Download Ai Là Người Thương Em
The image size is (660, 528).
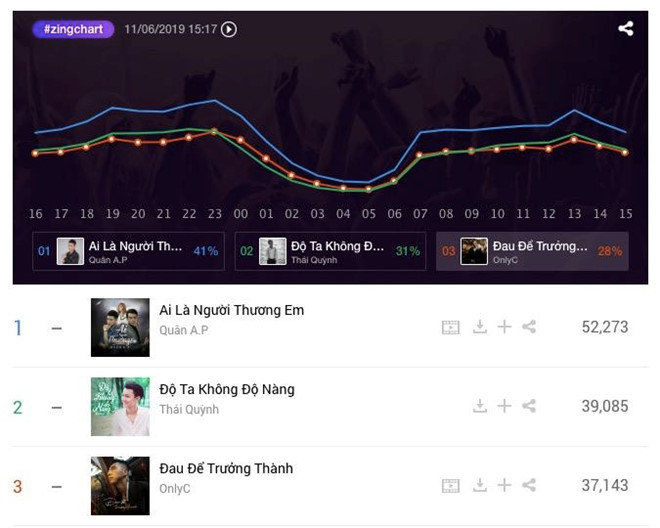(x=479, y=327)
